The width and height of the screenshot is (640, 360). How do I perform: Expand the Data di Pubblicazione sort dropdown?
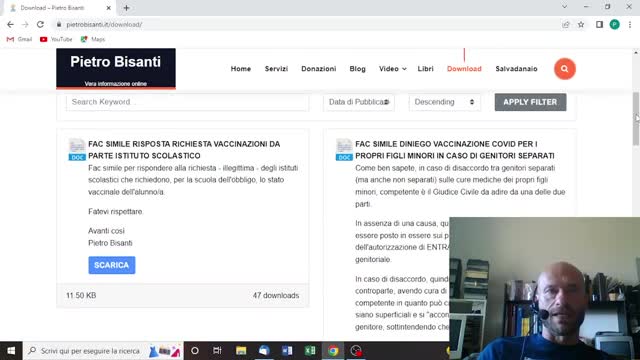[x=359, y=102]
